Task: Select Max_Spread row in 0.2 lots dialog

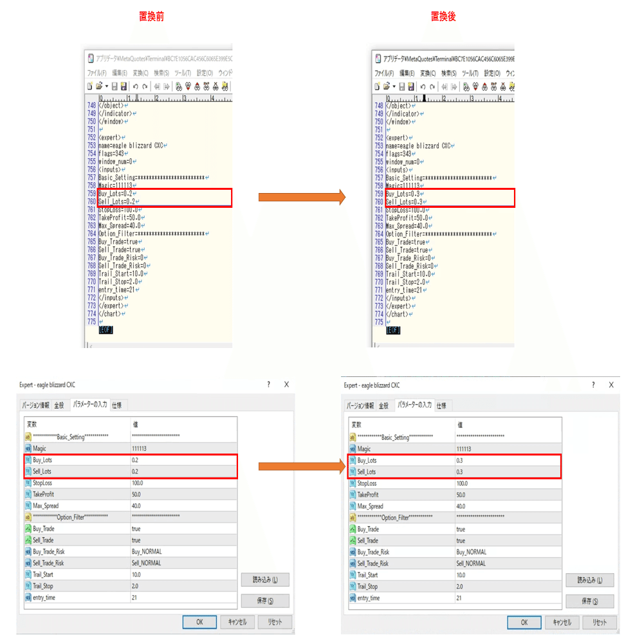Action: click(x=131, y=506)
